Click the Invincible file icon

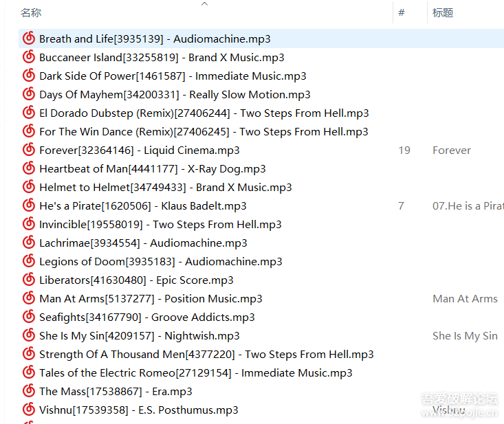(29, 224)
